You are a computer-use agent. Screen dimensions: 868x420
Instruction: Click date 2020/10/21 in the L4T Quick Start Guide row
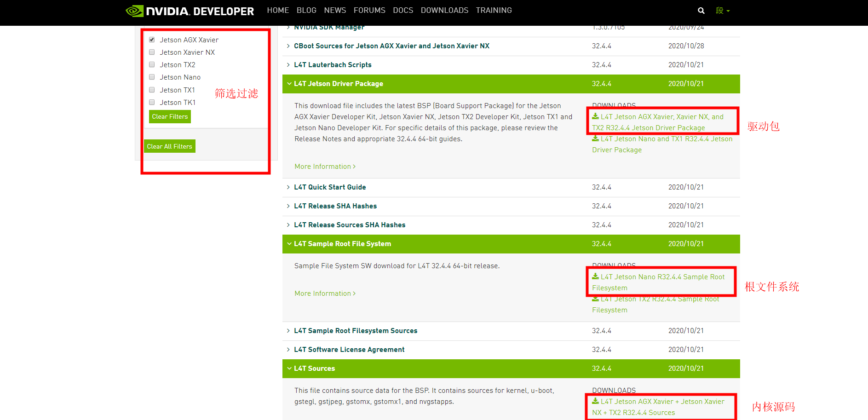(686, 187)
